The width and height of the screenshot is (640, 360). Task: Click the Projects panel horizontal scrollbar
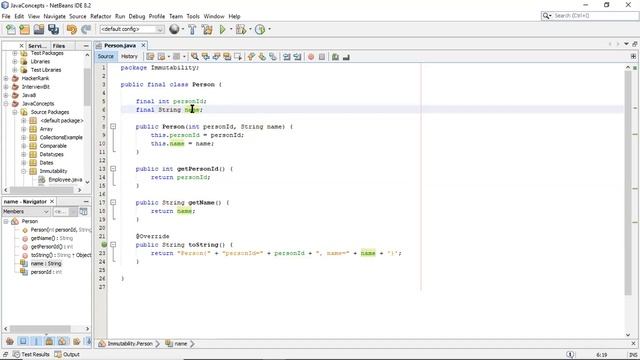pyautogui.click(x=42, y=190)
